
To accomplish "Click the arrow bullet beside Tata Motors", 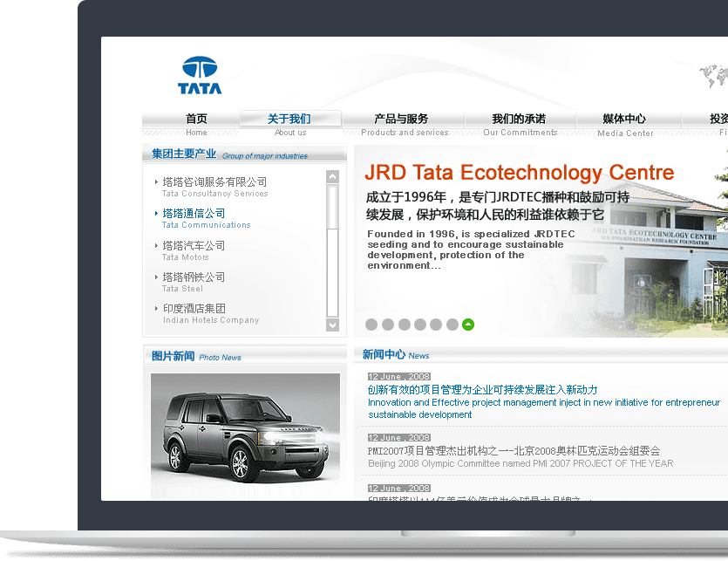I will coord(157,246).
